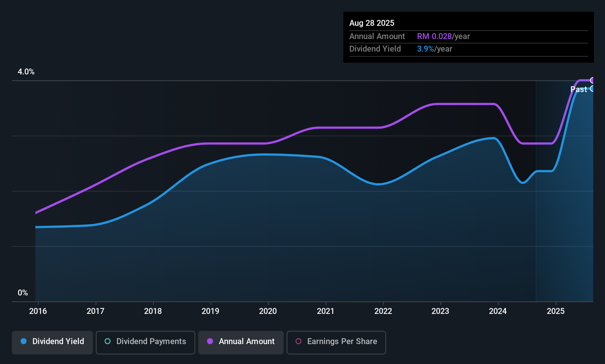Click the 4.0% y-axis label
Viewport: 605px width, 364px height.
coord(26,72)
